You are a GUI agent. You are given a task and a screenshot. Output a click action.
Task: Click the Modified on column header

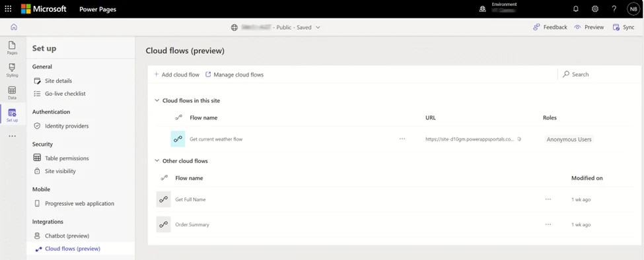(587, 178)
